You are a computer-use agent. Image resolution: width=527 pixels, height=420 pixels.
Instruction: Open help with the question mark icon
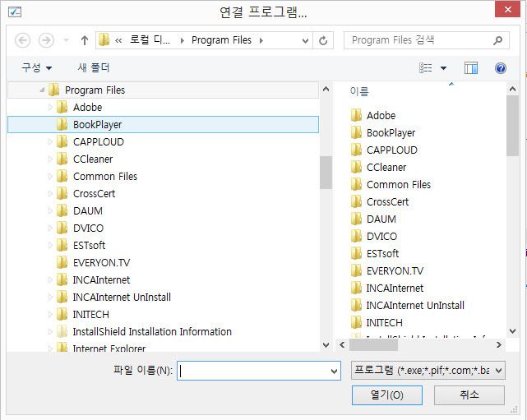click(501, 68)
